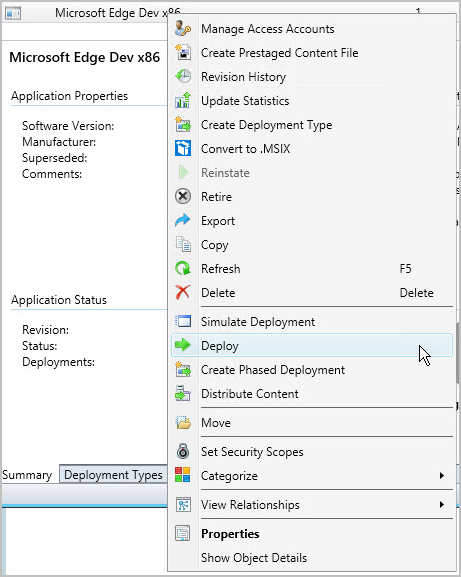Click the Retire circled X icon
This screenshot has width=461, height=577.
(183, 197)
